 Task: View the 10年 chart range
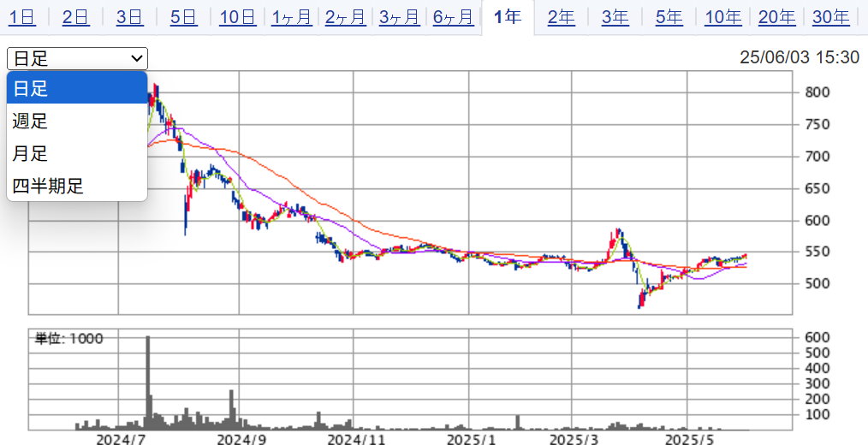723,17
